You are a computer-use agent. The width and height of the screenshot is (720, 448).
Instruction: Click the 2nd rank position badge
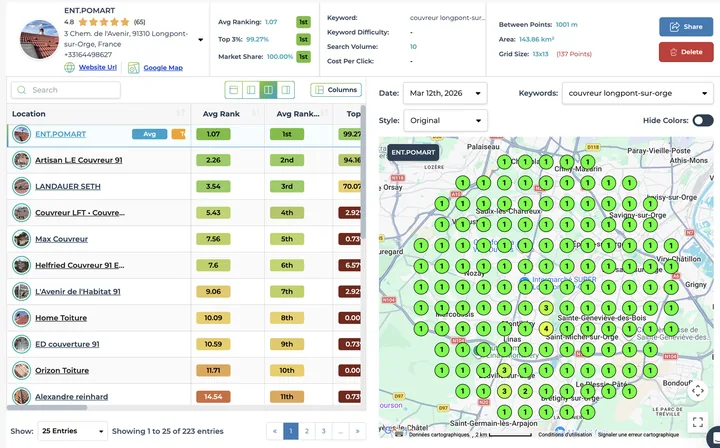pos(287,160)
